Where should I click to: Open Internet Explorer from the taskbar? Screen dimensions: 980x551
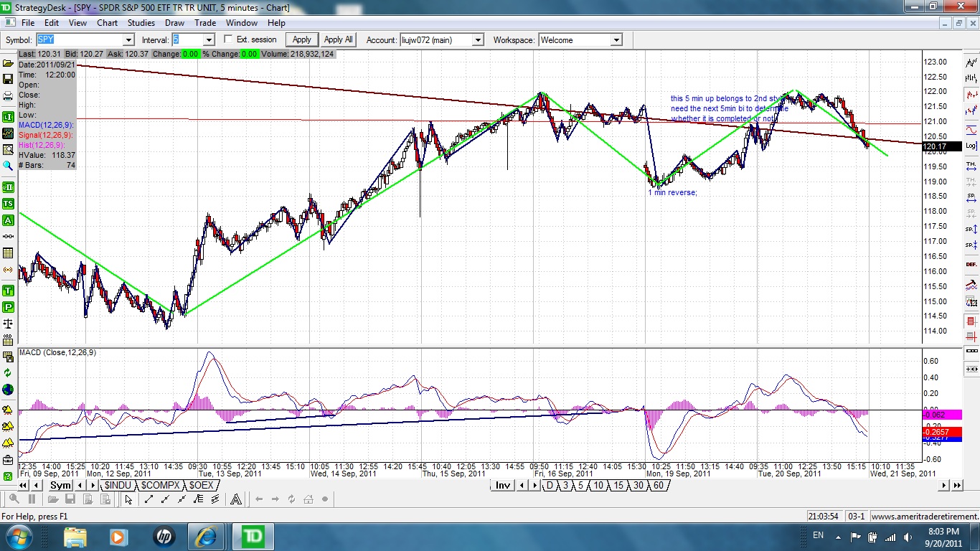pyautogui.click(x=207, y=537)
